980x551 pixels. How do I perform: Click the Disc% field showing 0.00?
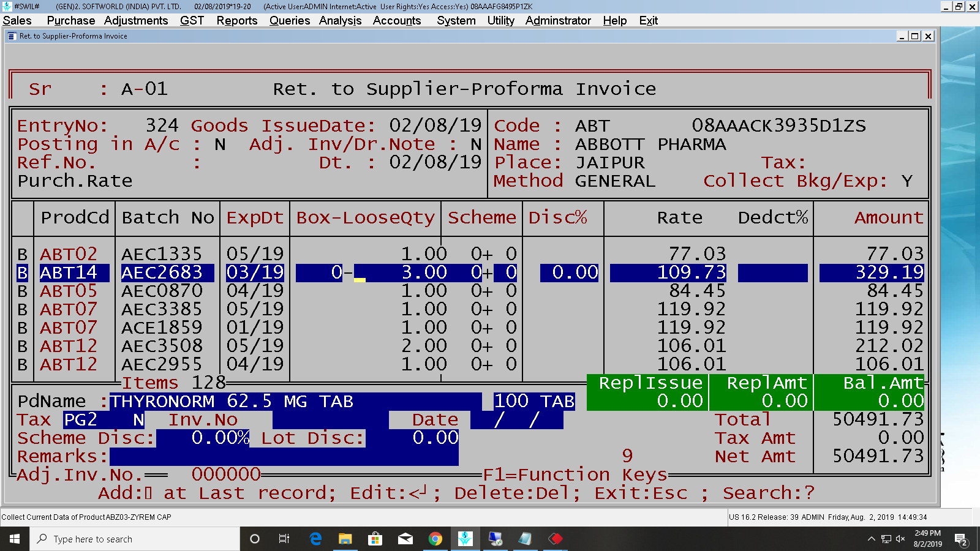pyautogui.click(x=569, y=272)
